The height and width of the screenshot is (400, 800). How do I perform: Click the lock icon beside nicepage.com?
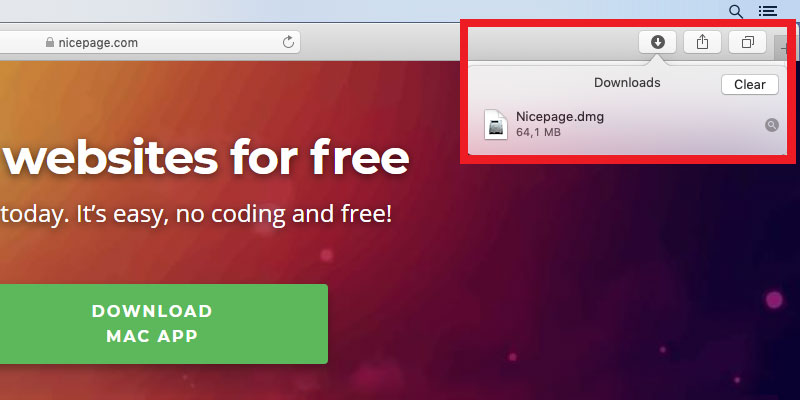pos(49,42)
